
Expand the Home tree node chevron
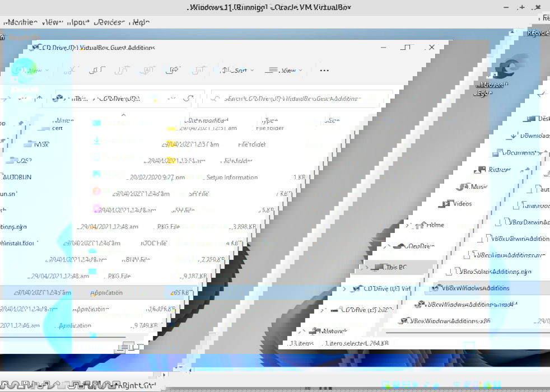click(408, 226)
